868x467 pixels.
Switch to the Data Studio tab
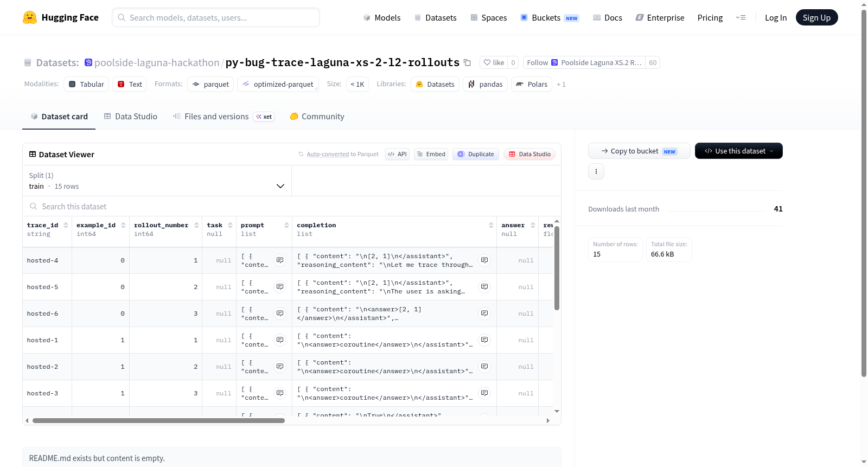[131, 117]
